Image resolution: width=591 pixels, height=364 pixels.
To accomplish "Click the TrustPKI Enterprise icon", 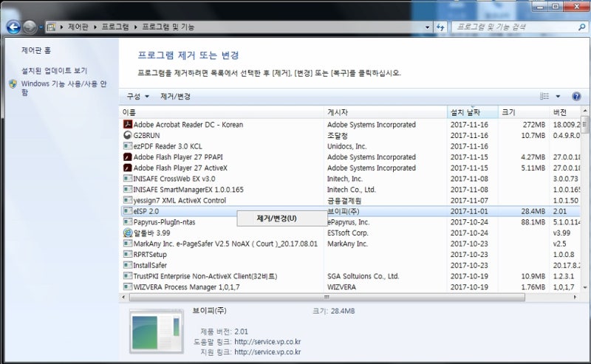I will point(127,276).
